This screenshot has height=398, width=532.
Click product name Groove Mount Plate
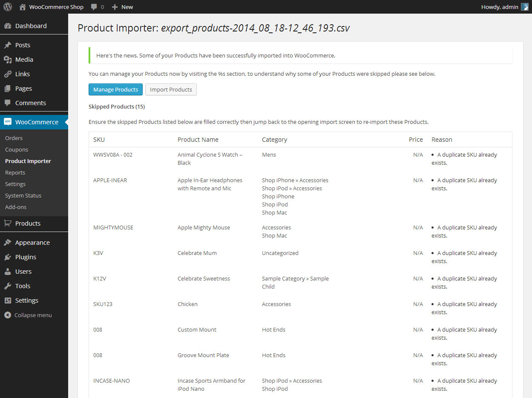coord(203,355)
